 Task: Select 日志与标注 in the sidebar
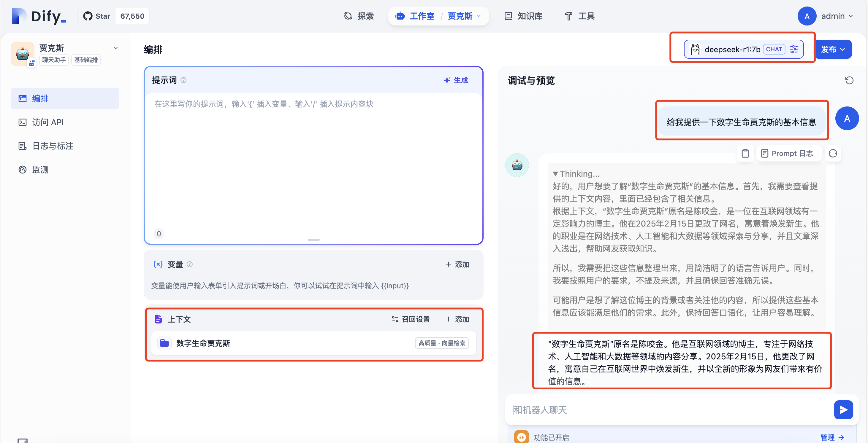point(53,146)
